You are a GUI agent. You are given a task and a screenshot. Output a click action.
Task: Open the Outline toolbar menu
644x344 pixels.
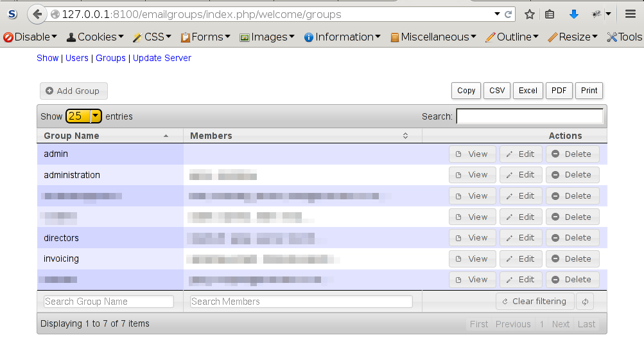point(512,37)
